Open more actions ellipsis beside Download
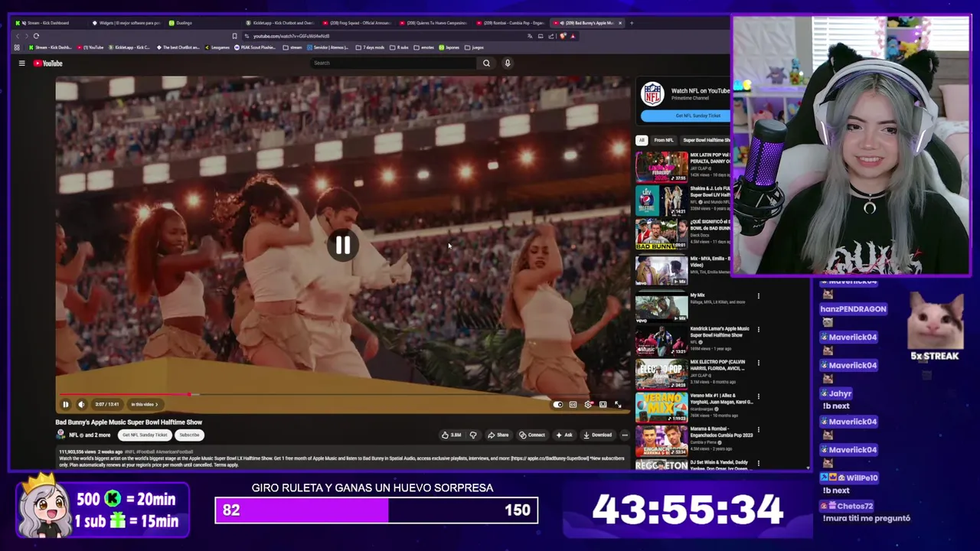The image size is (980, 551). [x=625, y=435]
